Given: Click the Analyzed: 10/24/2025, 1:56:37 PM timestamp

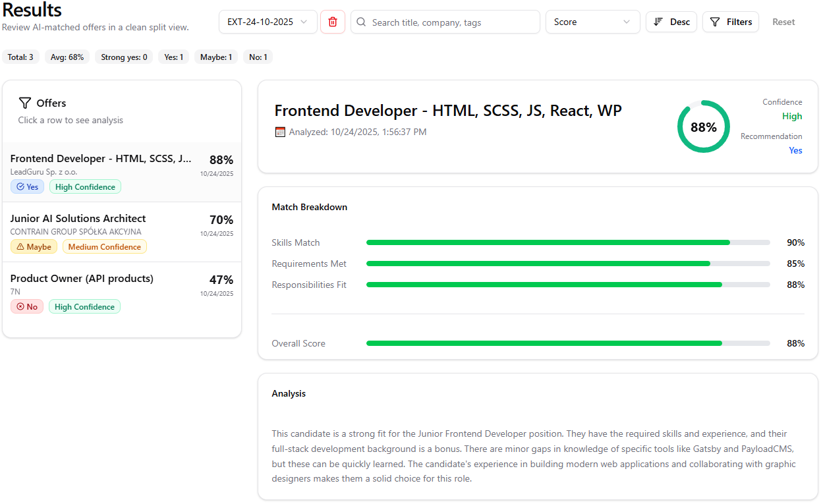Looking at the screenshot, I should pyautogui.click(x=358, y=132).
